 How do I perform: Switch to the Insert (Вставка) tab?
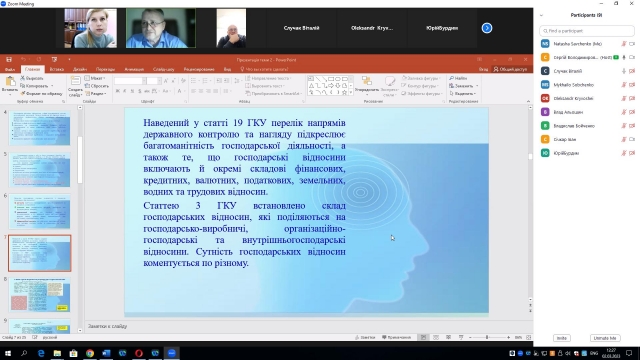coord(57,69)
